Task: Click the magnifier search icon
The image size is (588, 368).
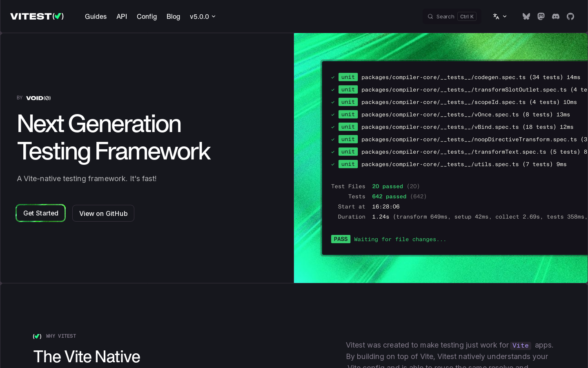Action: point(430,16)
